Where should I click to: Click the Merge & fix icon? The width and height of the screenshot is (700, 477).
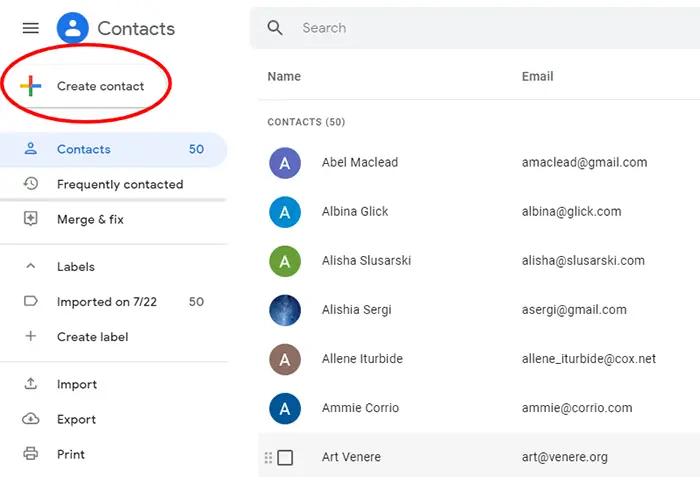tap(31, 219)
